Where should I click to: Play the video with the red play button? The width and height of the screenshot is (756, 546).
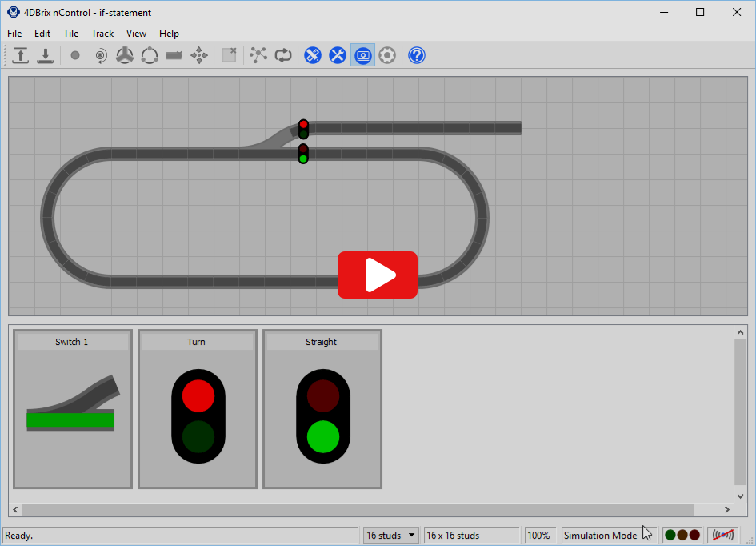coord(378,275)
